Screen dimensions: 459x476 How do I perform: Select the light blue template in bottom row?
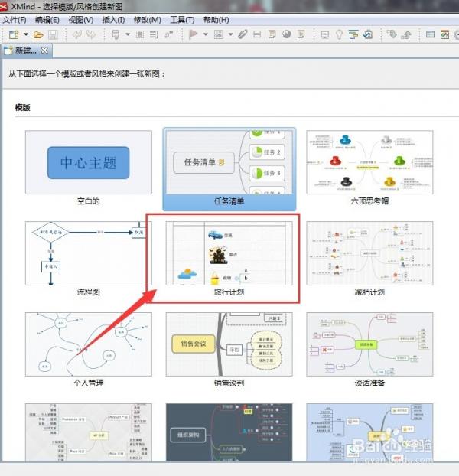click(369, 432)
